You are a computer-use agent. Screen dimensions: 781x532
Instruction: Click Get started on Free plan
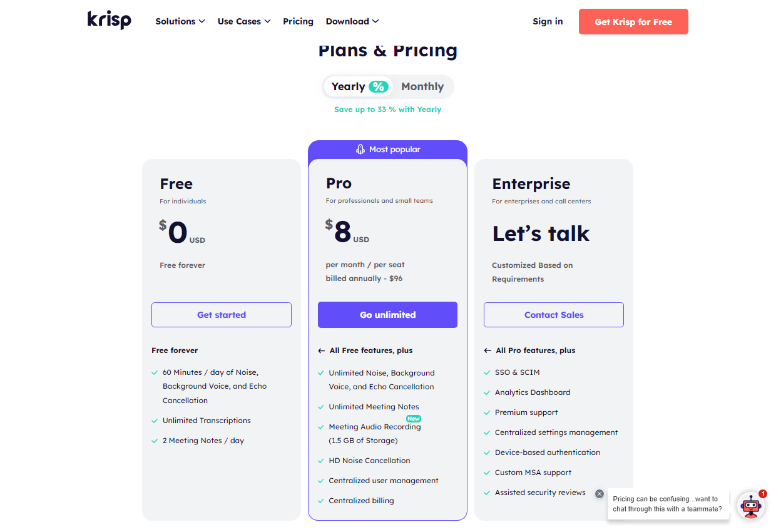click(x=222, y=315)
